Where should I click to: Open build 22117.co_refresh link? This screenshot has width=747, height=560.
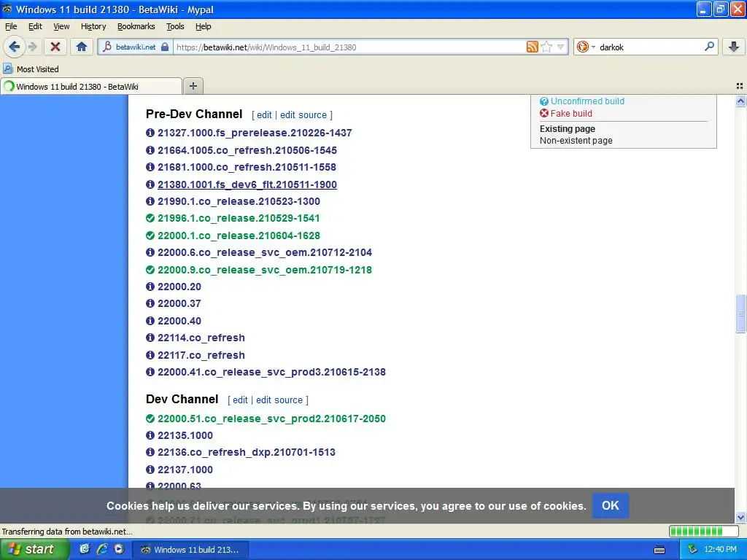(201, 355)
